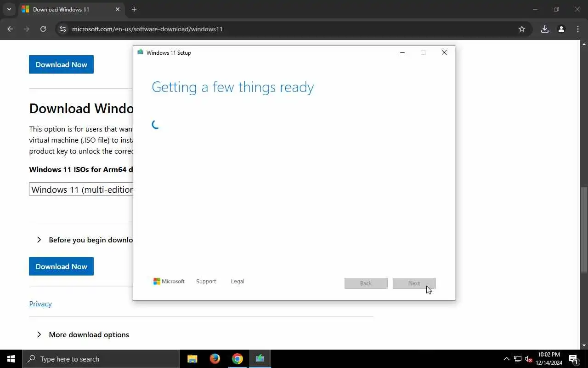This screenshot has height=368, width=588.
Task: Click the greyed-out Back button in Setup
Action: 366,283
